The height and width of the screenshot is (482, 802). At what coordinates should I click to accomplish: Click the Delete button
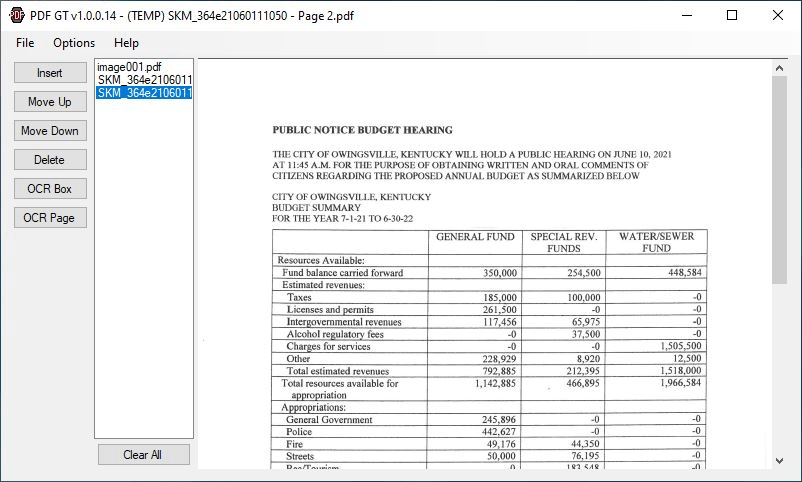point(50,160)
